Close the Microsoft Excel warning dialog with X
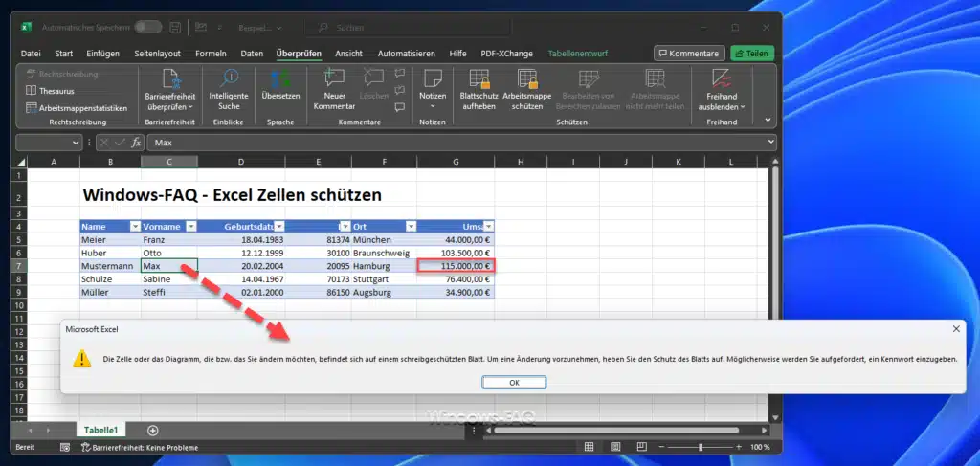The image size is (980, 466). pyautogui.click(x=956, y=328)
